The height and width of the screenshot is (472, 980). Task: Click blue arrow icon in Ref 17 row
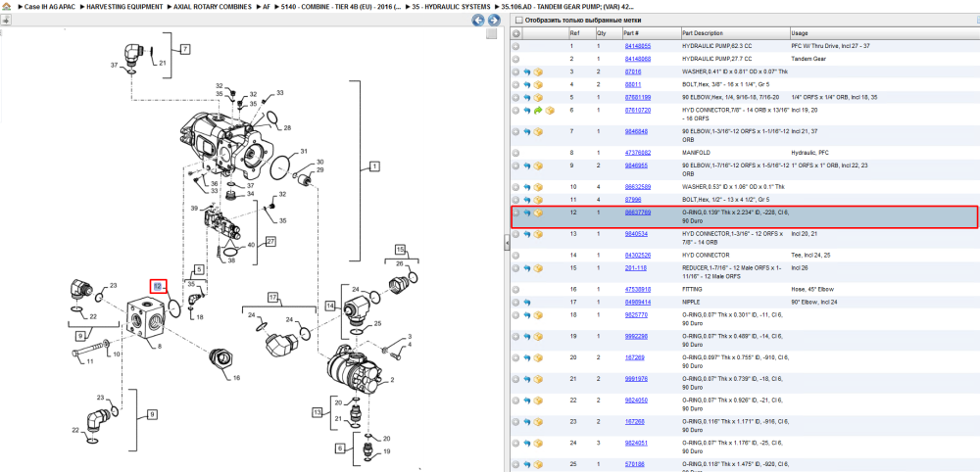coord(527,303)
